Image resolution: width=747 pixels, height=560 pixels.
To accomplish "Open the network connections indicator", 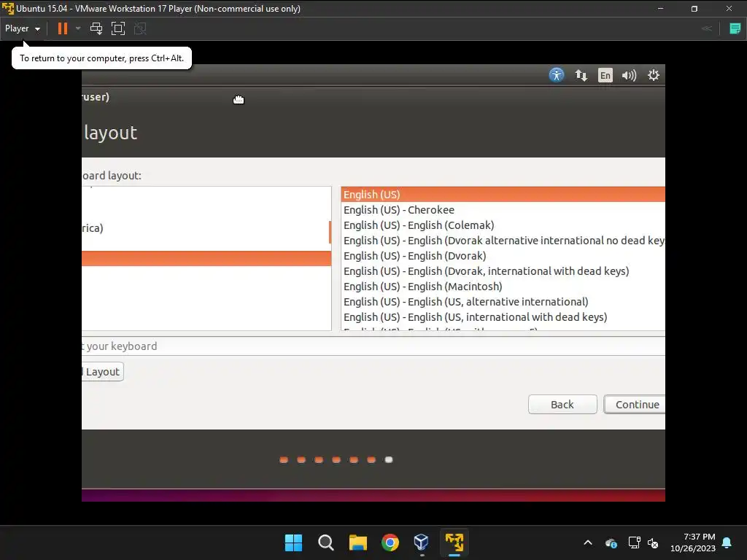I will point(581,75).
